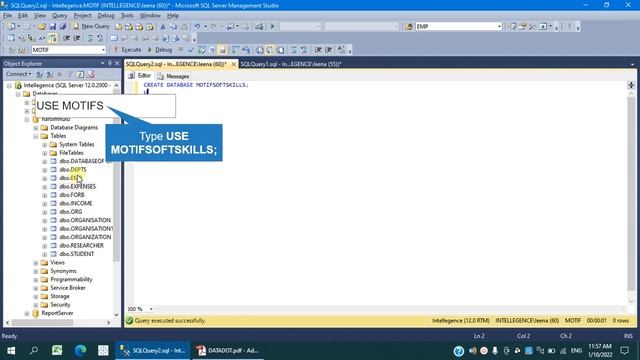Click the Display Estimated Execution Plan icon

202,50
